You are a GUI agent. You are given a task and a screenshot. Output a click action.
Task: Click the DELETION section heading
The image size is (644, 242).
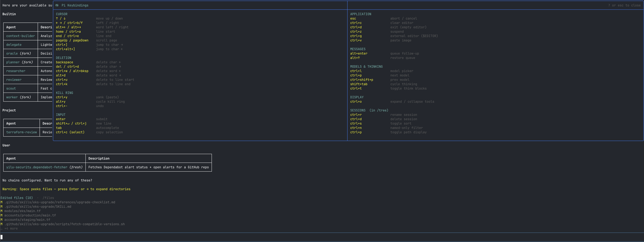click(x=63, y=58)
